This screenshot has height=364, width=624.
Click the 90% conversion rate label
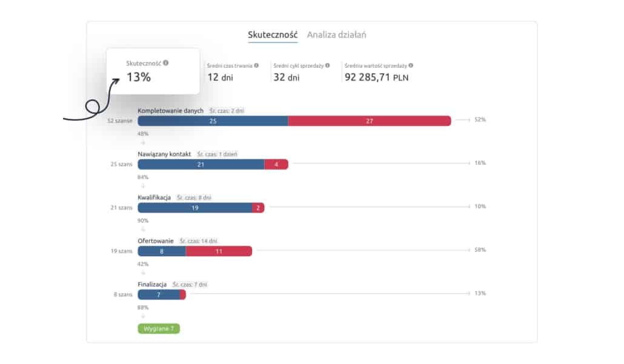143,220
